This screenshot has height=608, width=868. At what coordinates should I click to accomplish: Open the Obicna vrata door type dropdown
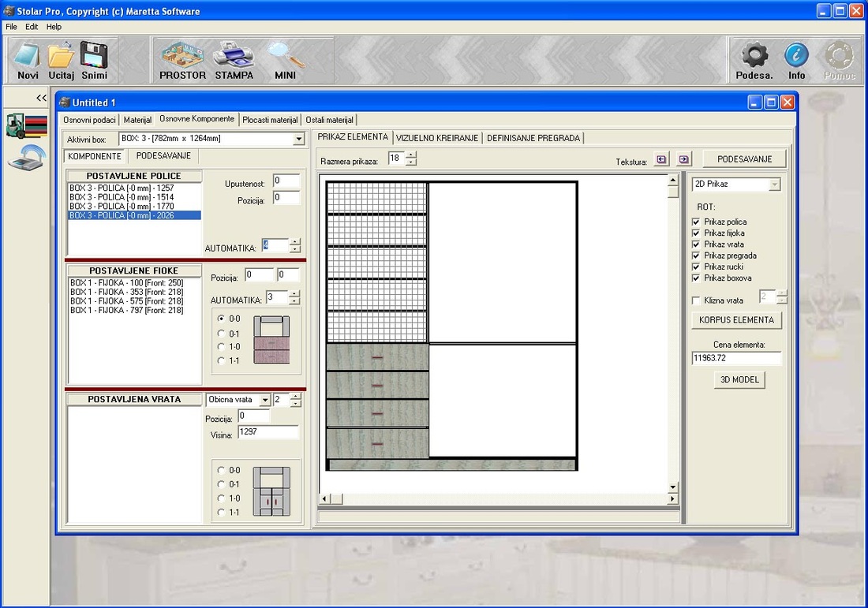[264, 400]
